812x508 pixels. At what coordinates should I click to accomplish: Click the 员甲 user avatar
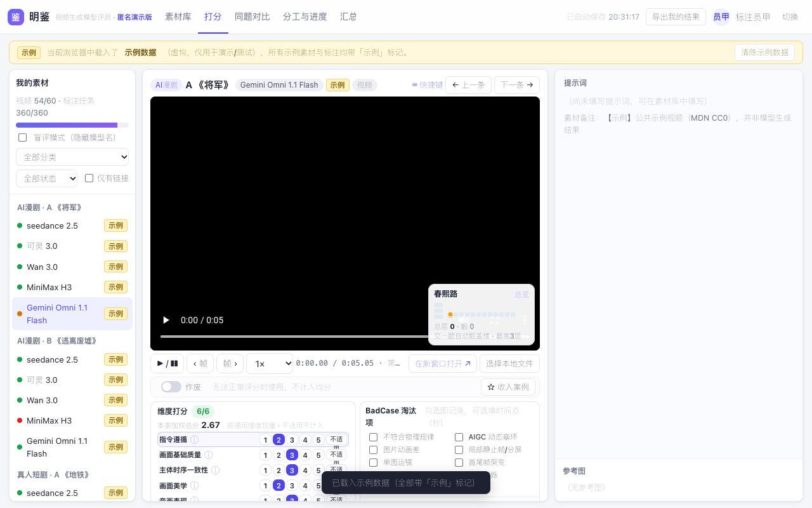pos(721,17)
